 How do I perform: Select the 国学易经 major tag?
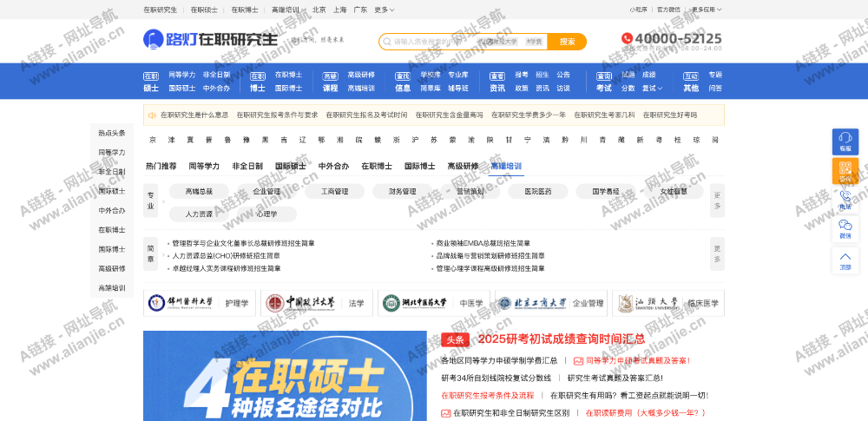606,192
